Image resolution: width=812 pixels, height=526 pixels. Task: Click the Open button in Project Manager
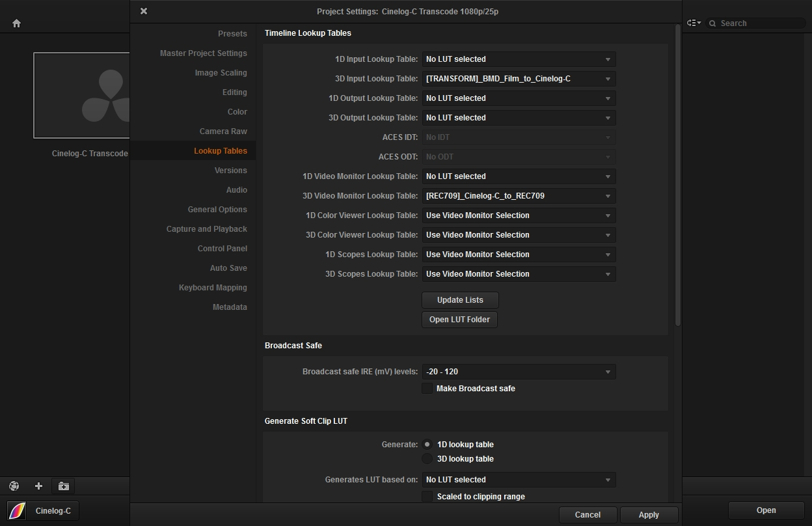766,510
